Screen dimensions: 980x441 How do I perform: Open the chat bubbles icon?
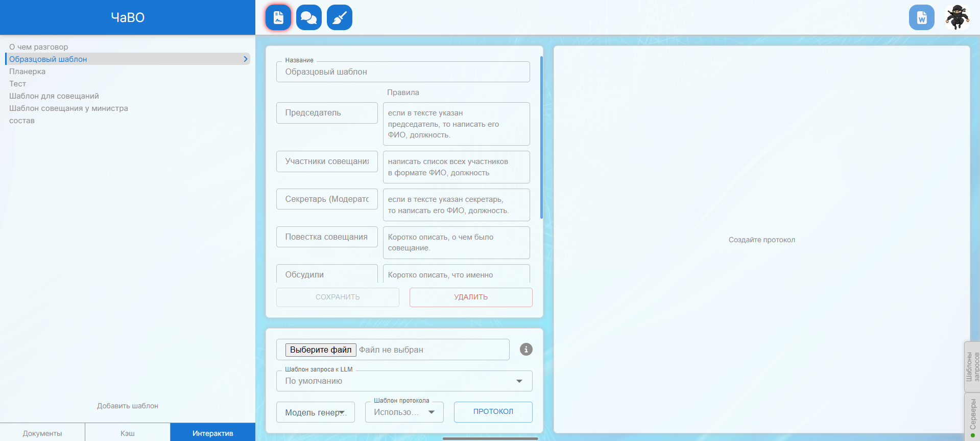tap(308, 18)
